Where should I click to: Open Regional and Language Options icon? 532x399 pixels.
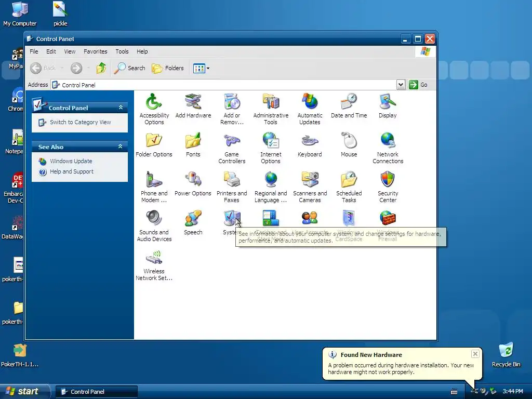tap(271, 187)
